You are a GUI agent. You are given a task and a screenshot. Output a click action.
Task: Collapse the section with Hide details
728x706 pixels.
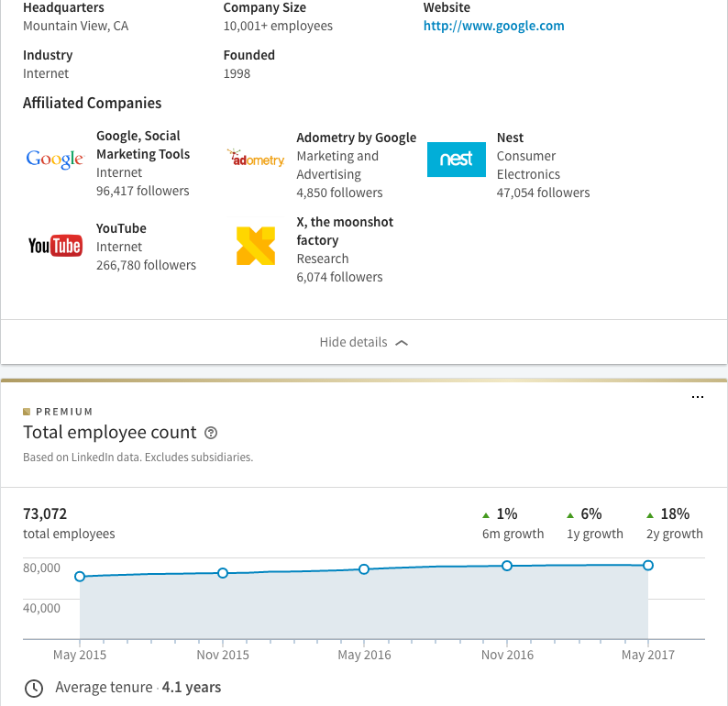point(363,342)
